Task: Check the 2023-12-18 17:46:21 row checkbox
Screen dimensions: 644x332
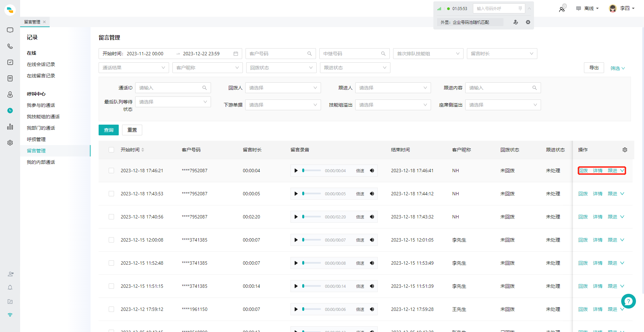Action: pos(111,171)
